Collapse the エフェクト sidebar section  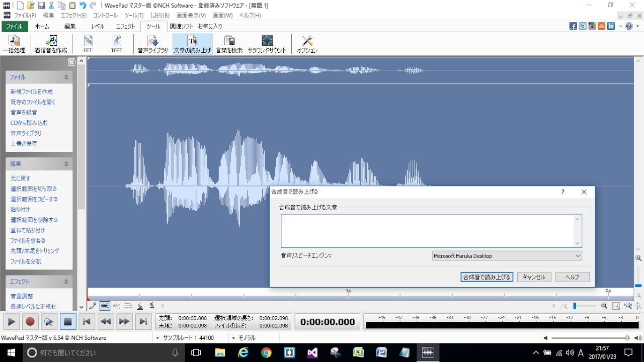tap(66, 282)
